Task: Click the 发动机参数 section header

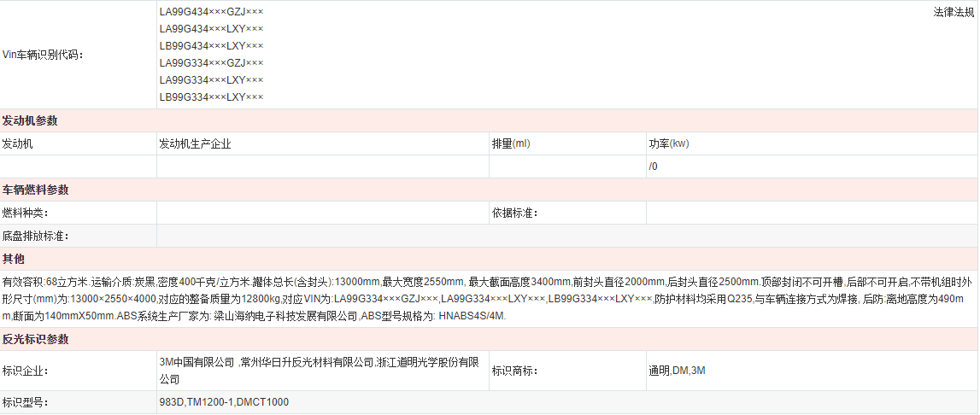Action: coord(30,120)
